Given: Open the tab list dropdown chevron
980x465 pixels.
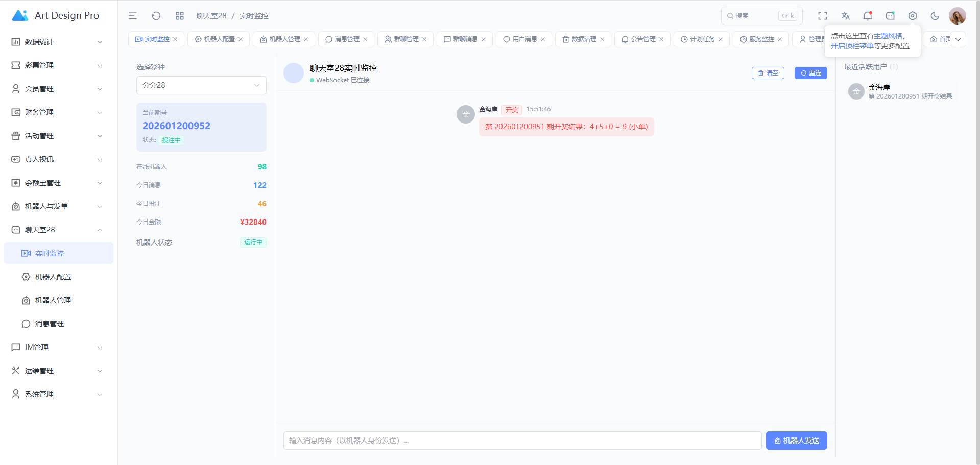Looking at the screenshot, I should click(x=958, y=39).
